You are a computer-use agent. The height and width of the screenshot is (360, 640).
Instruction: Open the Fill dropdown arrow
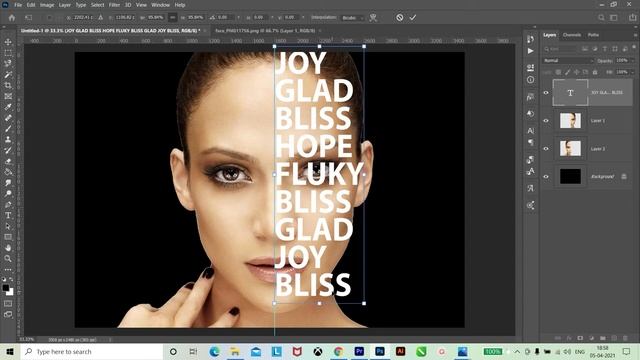tap(633, 72)
